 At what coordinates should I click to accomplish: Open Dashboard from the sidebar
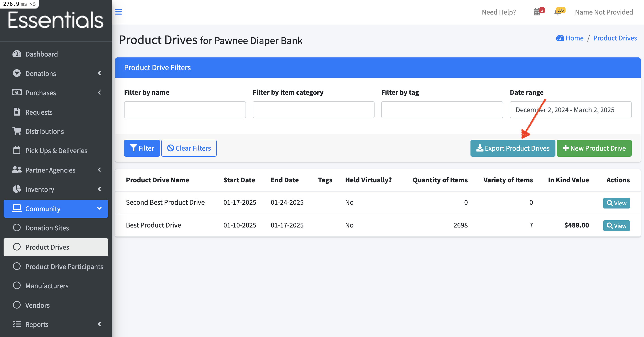click(56, 54)
